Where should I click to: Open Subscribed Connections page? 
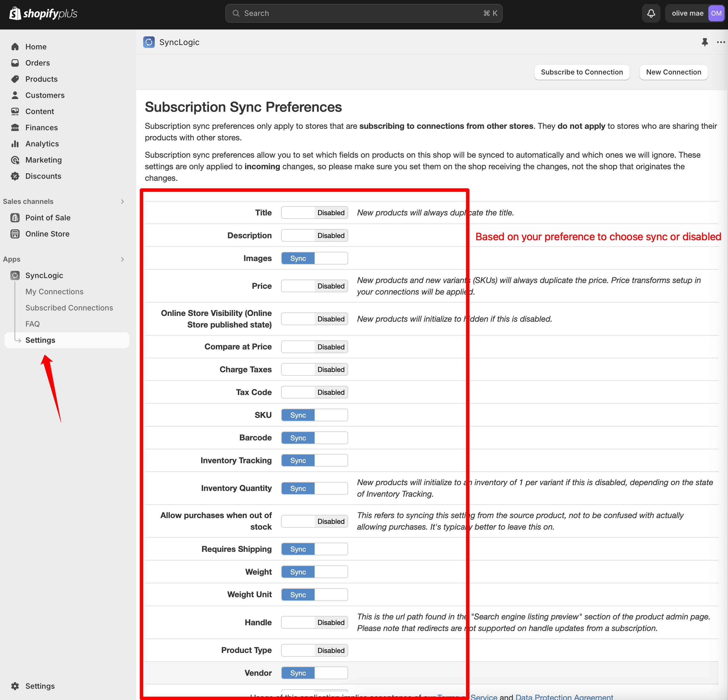[69, 308]
